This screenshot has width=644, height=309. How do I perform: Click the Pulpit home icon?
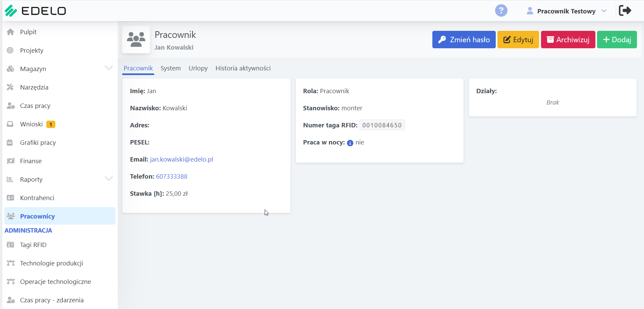(x=10, y=32)
